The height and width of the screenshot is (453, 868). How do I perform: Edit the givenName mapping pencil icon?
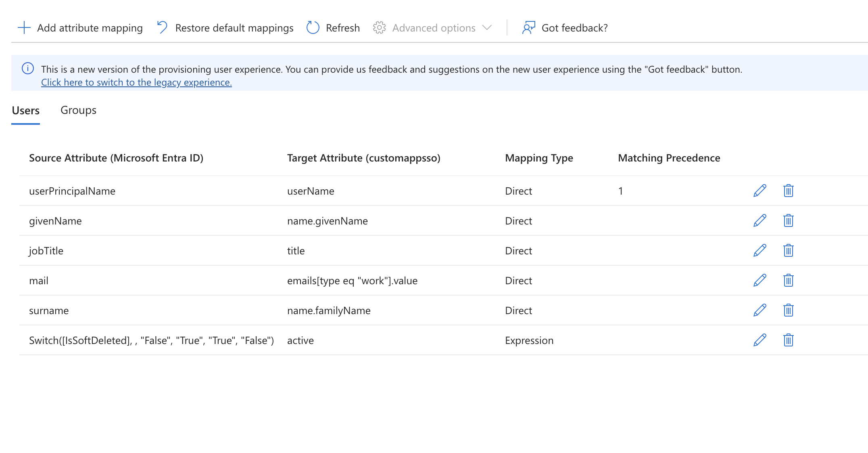click(760, 220)
